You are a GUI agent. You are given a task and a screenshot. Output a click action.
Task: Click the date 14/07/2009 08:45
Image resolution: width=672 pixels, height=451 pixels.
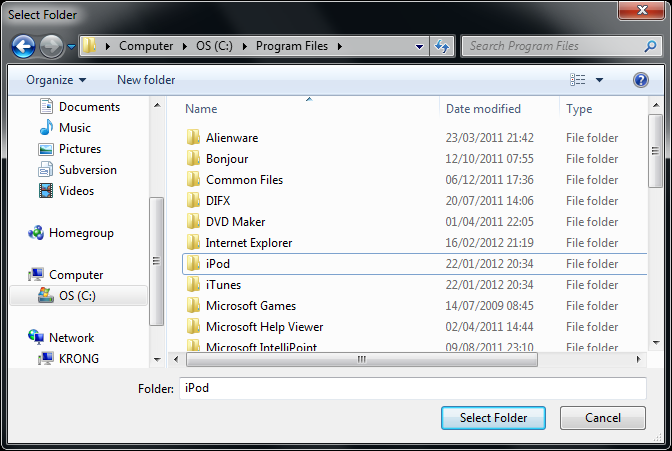pyautogui.click(x=489, y=306)
